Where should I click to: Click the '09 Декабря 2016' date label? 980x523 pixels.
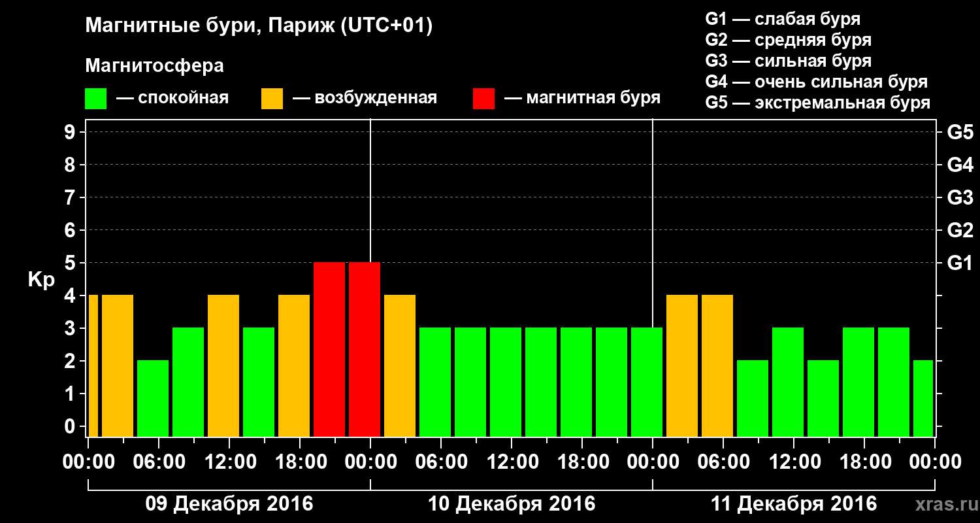click(229, 504)
